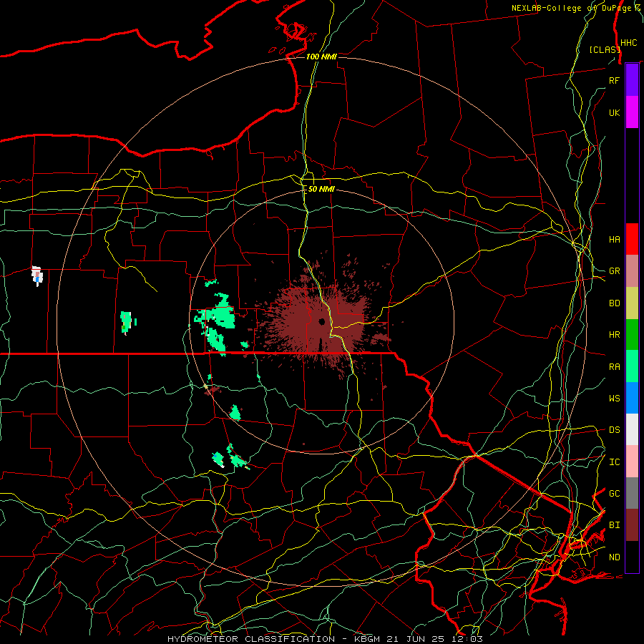This screenshot has width=644, height=644.
Task: Click the 'RF' legend label text
Action: pyautogui.click(x=614, y=81)
